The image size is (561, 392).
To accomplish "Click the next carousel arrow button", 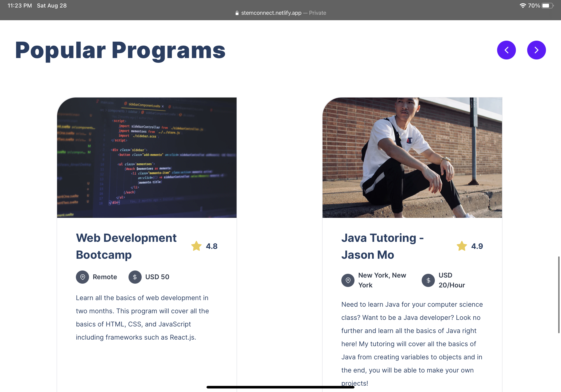I will [x=536, y=50].
